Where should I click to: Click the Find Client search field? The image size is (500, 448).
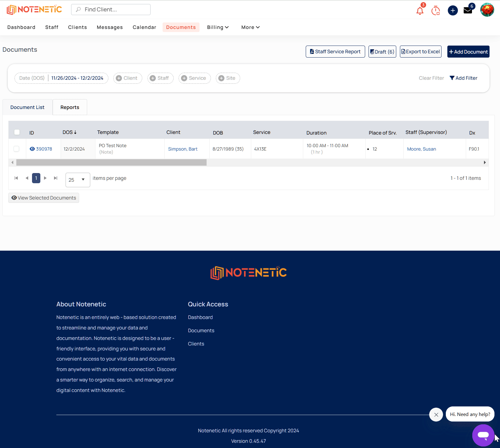tap(111, 10)
